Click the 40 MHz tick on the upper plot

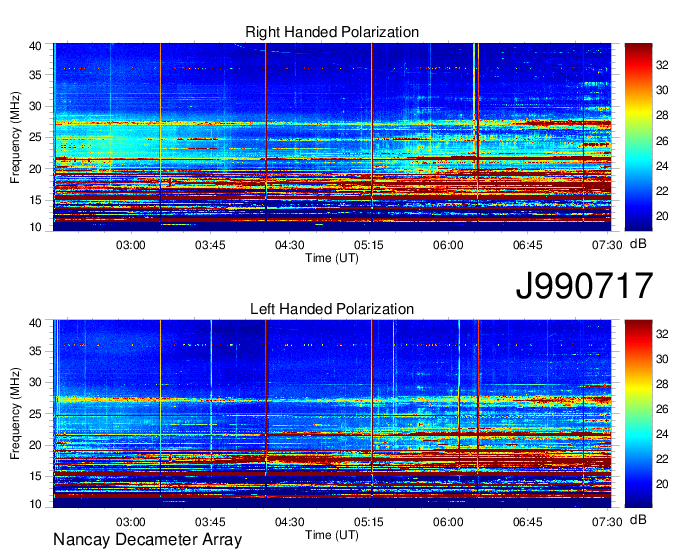tap(35, 46)
